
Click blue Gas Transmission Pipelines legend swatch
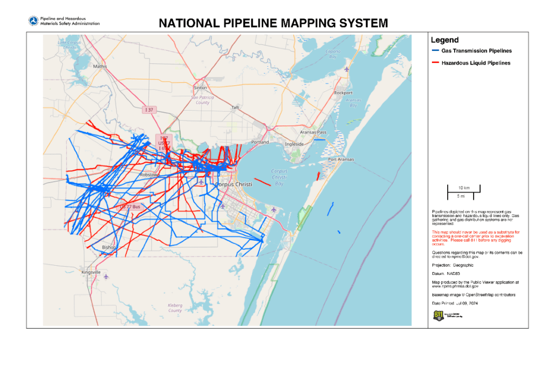point(435,50)
